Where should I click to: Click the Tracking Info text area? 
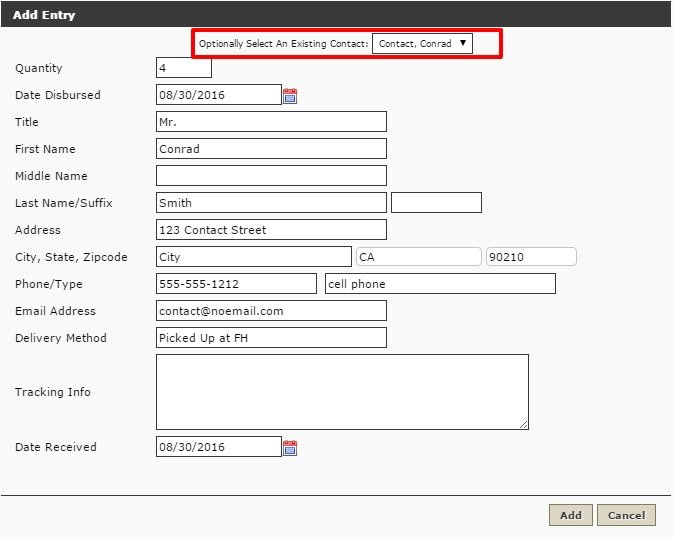343,392
